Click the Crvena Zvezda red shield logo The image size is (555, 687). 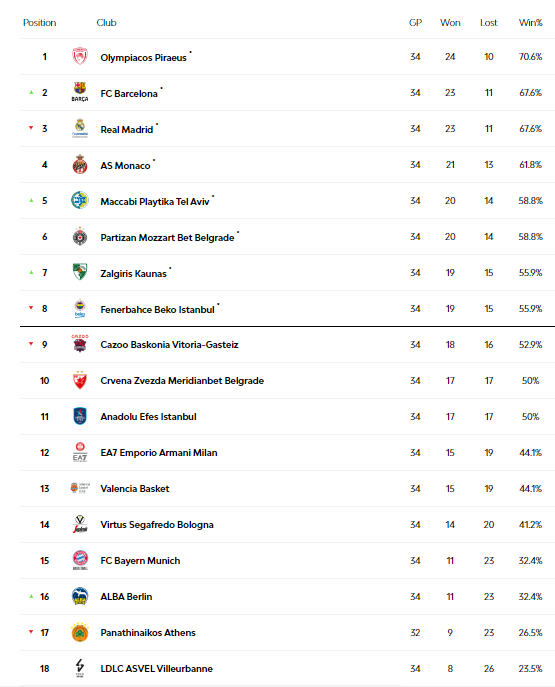tap(80, 380)
